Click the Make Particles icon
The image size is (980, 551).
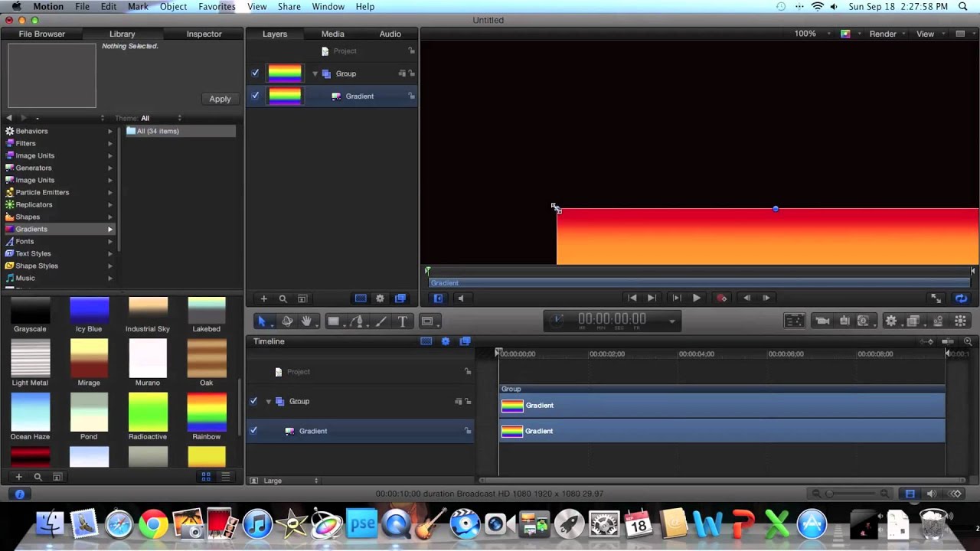(938, 321)
